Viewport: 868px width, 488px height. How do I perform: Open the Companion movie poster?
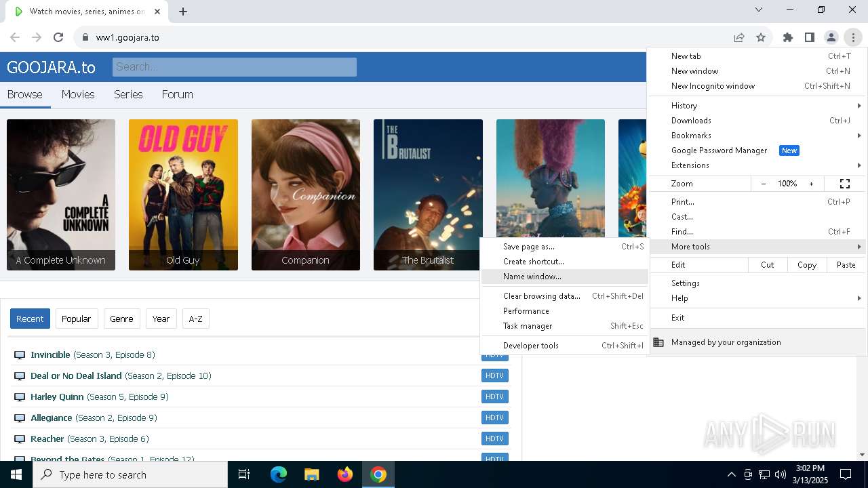[x=306, y=195]
